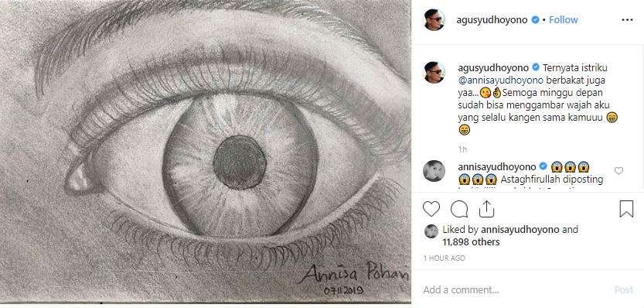Open agusyudhoyono's profile picture in the header
The image size is (644, 308).
(x=434, y=20)
